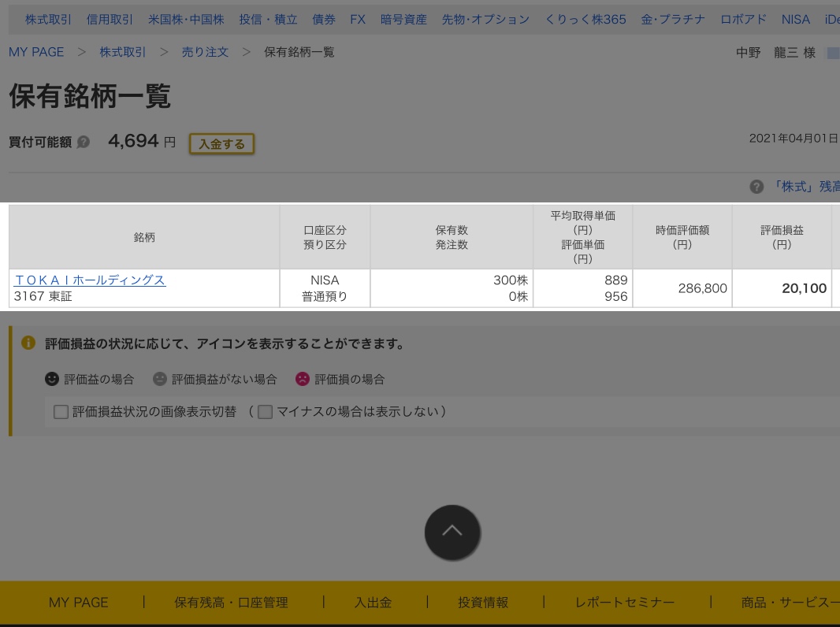
Task: Open 金·プラチナ menu item
Action: (673, 19)
